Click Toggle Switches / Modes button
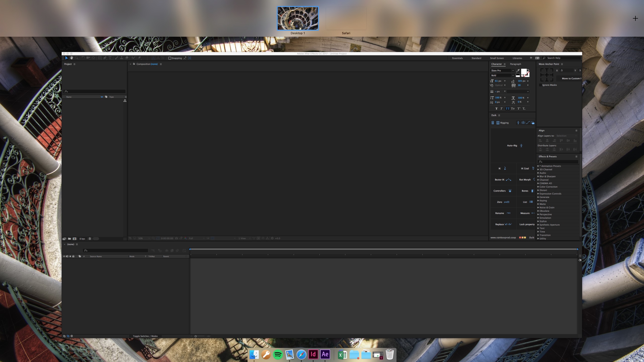The image size is (644, 362). [x=145, y=336]
